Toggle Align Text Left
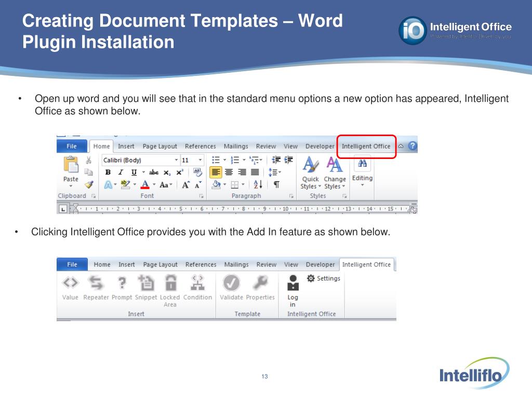Image resolution: width=532 pixels, height=399 pixels. [x=216, y=172]
